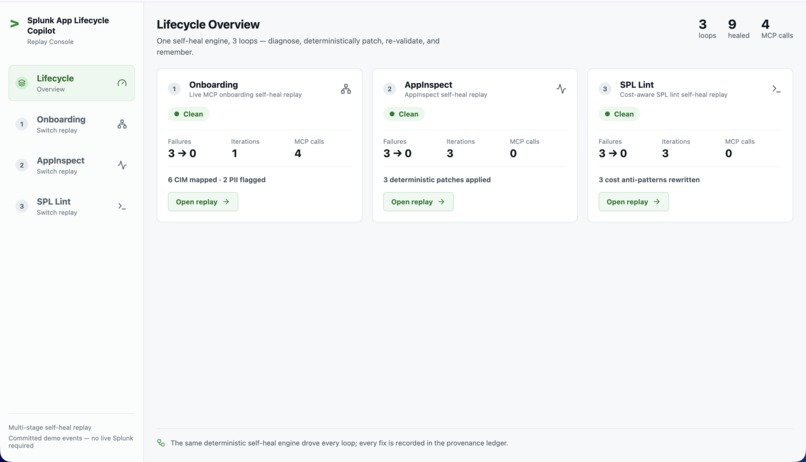Switch to AppInspect replay in sidebar
This screenshot has width=806, height=462.
click(x=71, y=165)
